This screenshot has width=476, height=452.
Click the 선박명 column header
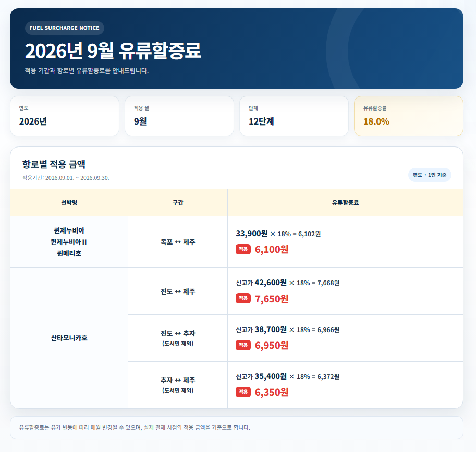(69, 203)
